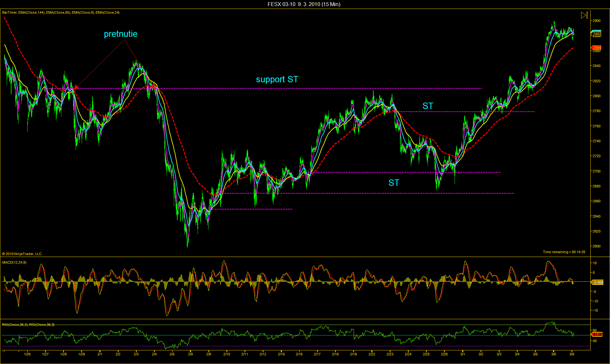Viewport: 610px width, 364px height.
Task: Select the red arrowhead near 2/4 decline
Action: tap(153, 86)
